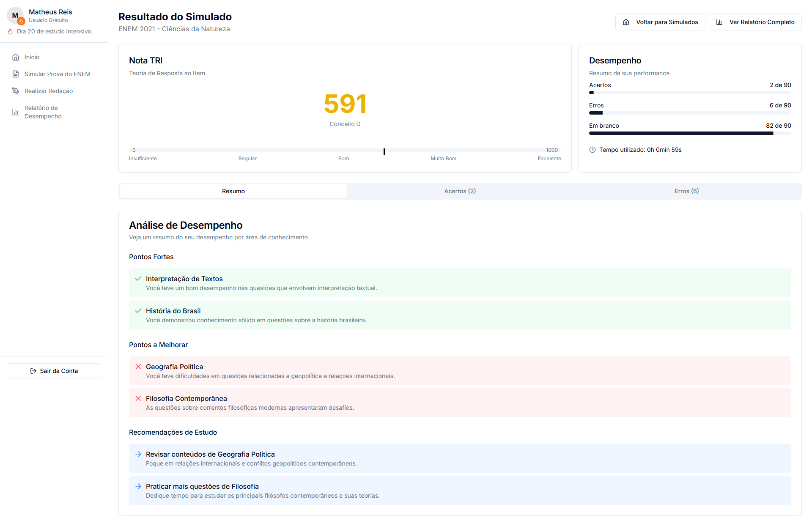Click the red X icon on Geografia Política
The height and width of the screenshot is (526, 812).
[x=138, y=367]
